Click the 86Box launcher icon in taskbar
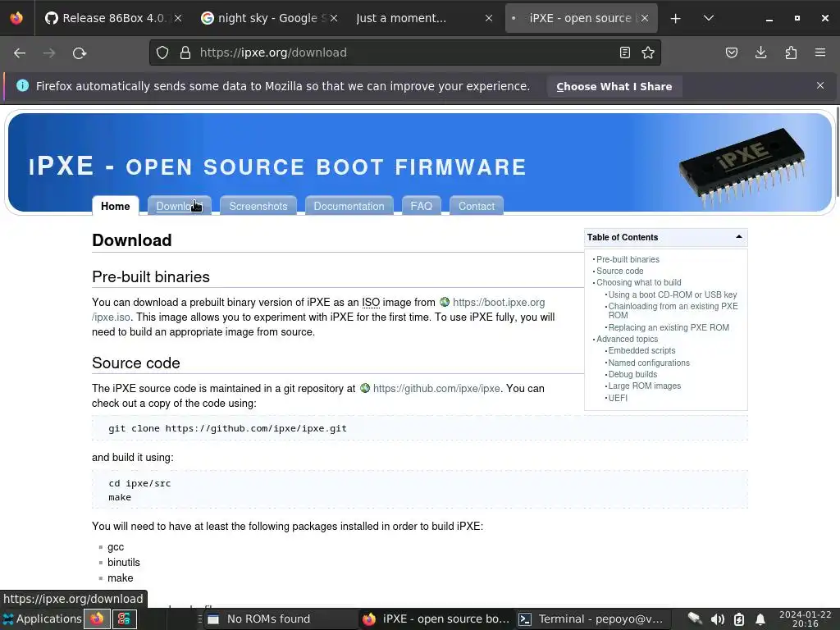Image resolution: width=840 pixels, height=630 pixels. [124, 619]
